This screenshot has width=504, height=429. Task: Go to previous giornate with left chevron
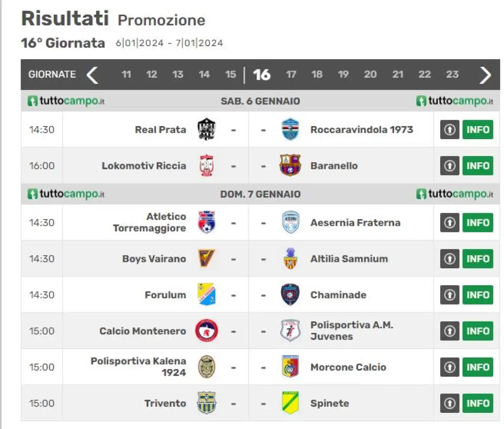pos(92,75)
